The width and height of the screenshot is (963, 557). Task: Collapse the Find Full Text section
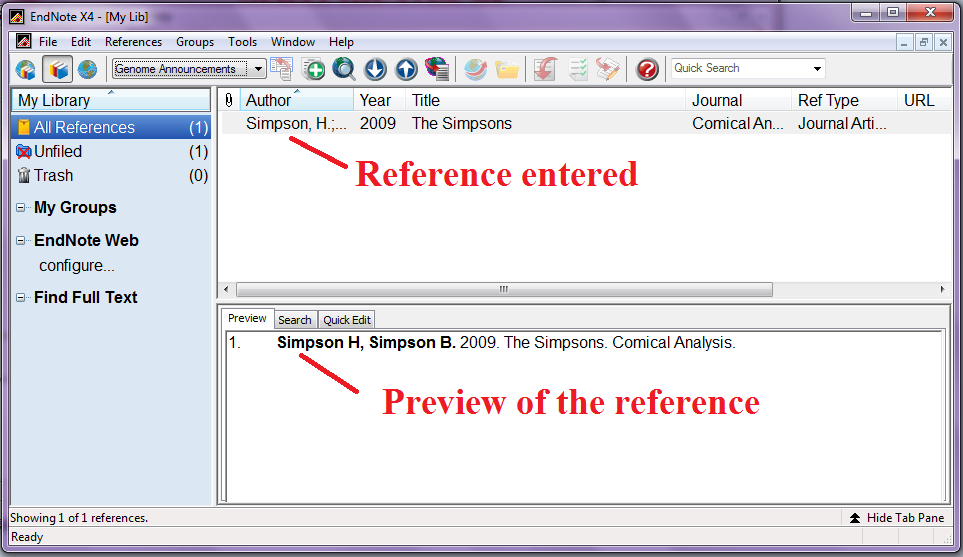20,297
